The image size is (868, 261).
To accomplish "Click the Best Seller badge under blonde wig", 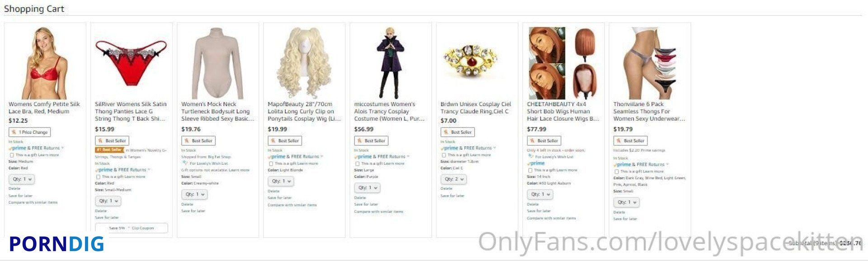I will pyautogui.click(x=284, y=141).
